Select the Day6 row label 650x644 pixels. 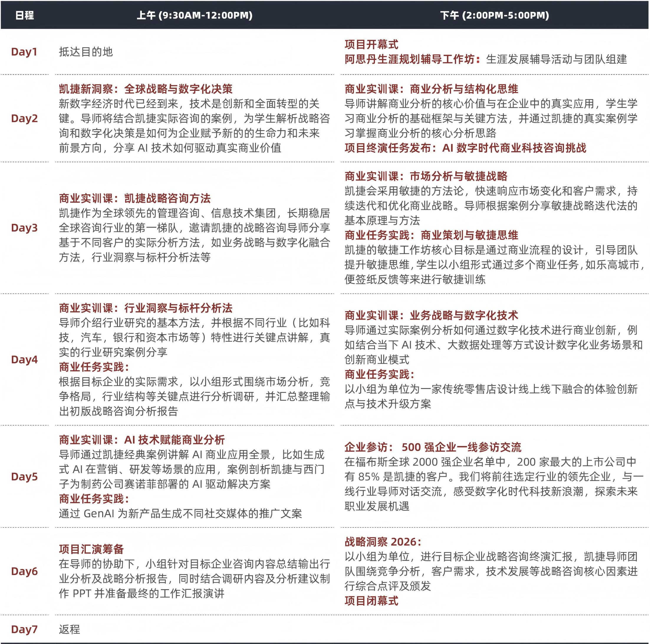pos(24,571)
